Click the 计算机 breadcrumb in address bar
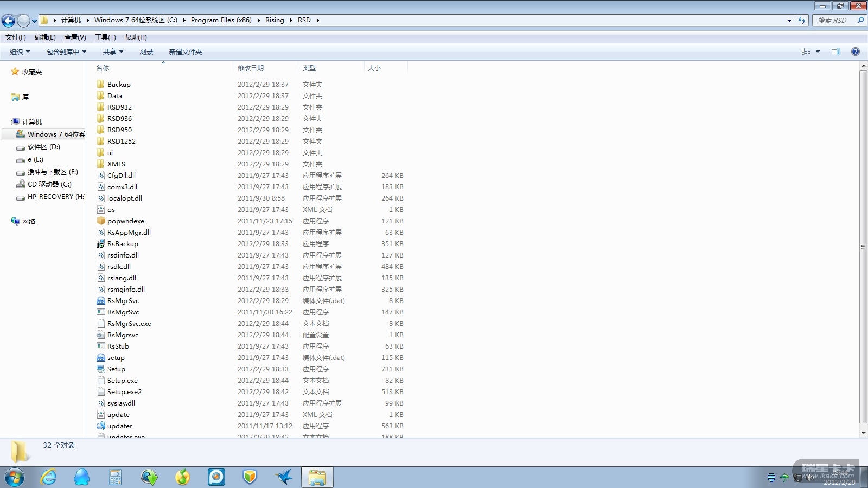This screenshot has height=488, width=868. pyautogui.click(x=71, y=20)
